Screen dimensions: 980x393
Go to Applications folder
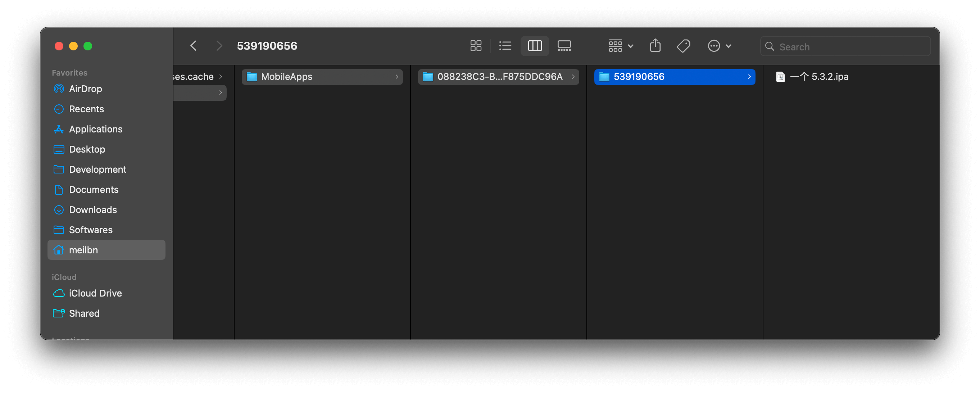95,129
